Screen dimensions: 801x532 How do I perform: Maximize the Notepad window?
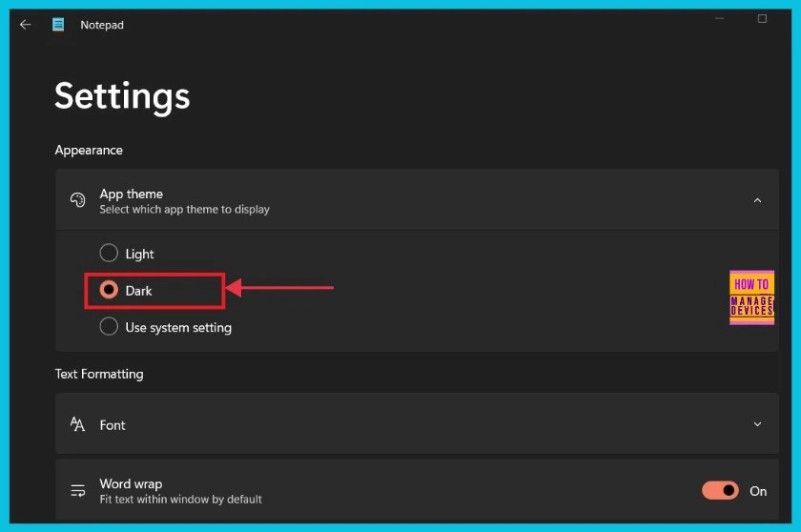tap(762, 19)
